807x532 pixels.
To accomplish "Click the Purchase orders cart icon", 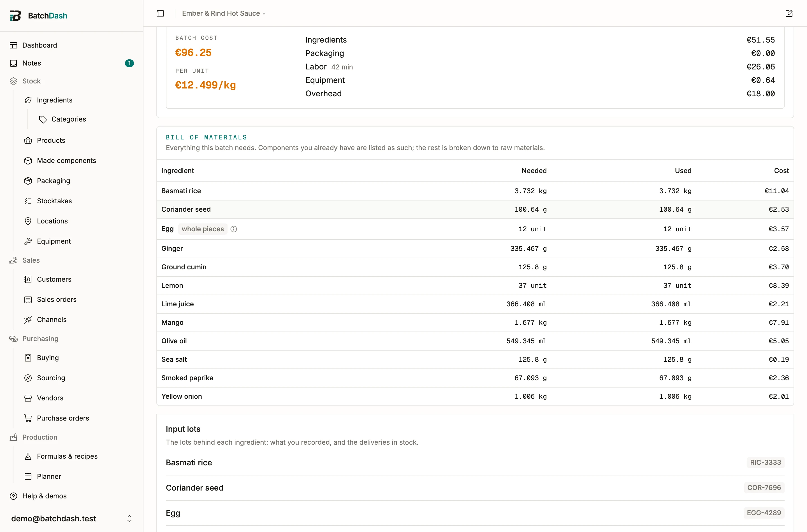I will click(28, 418).
